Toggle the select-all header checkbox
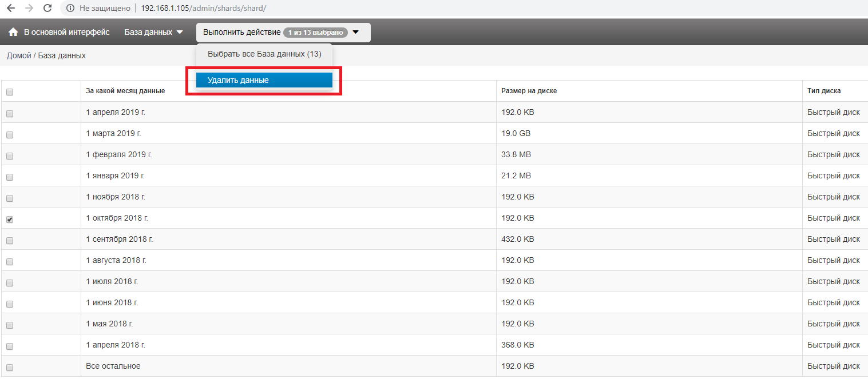This screenshot has width=868, height=379. [10, 92]
